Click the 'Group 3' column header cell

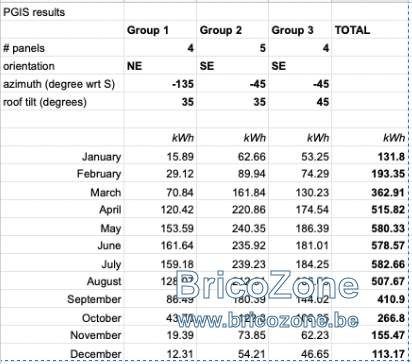300,30
